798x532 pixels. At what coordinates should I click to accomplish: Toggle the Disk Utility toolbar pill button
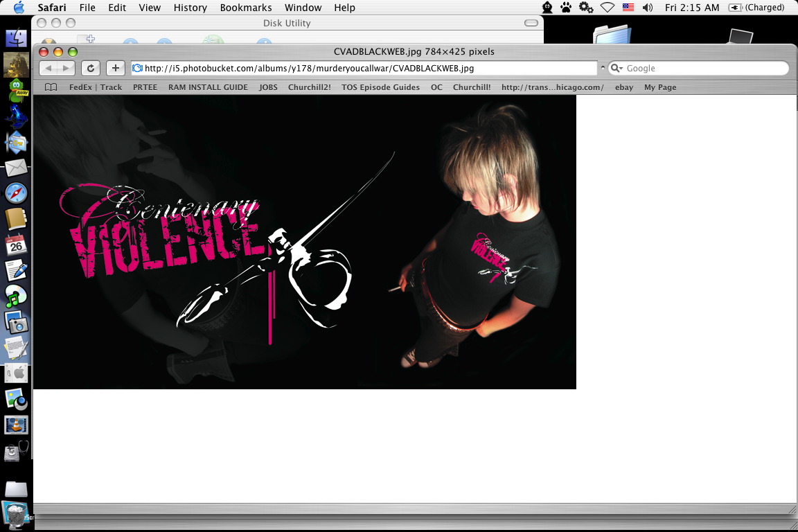pyautogui.click(x=531, y=23)
